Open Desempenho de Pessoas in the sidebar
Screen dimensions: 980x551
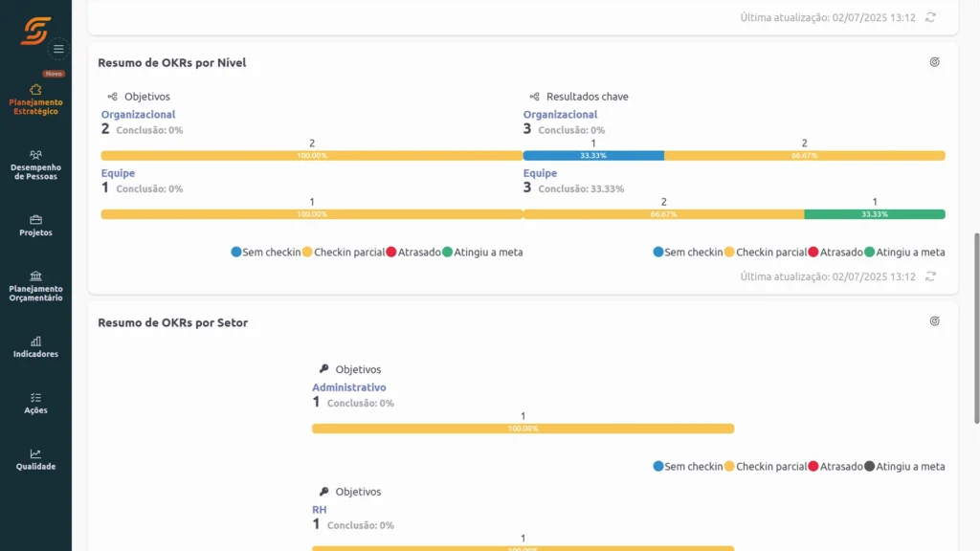tap(35, 165)
